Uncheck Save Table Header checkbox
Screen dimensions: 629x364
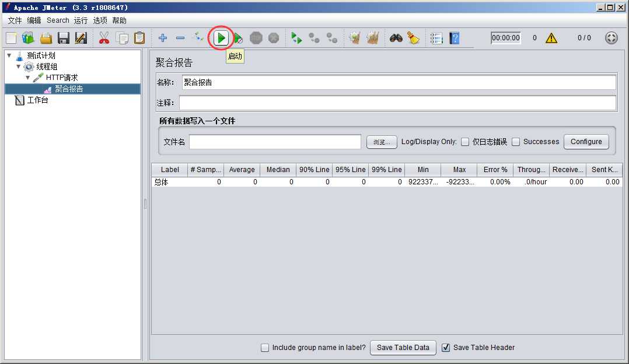[446, 348]
